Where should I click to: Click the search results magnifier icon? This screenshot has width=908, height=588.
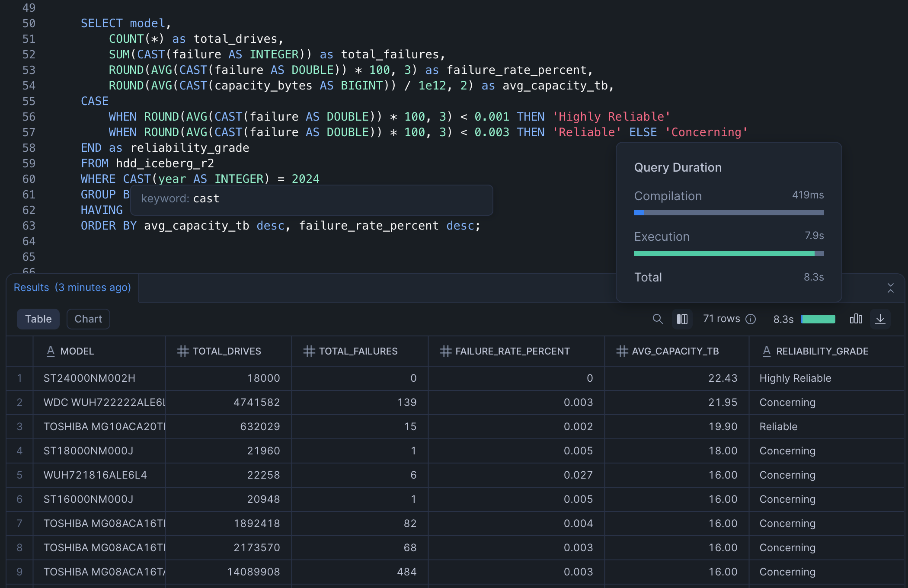pos(657,319)
